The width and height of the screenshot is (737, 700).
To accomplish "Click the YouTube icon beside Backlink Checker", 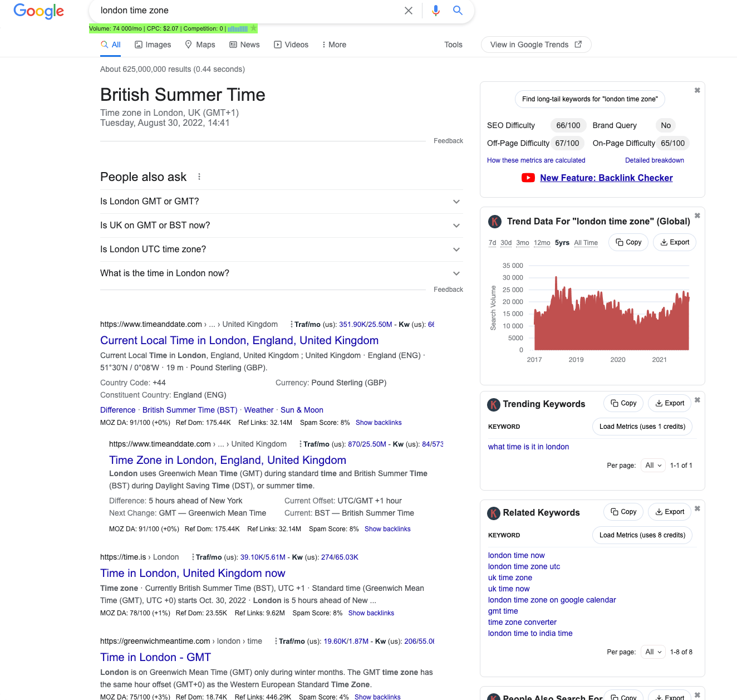I will coord(528,178).
